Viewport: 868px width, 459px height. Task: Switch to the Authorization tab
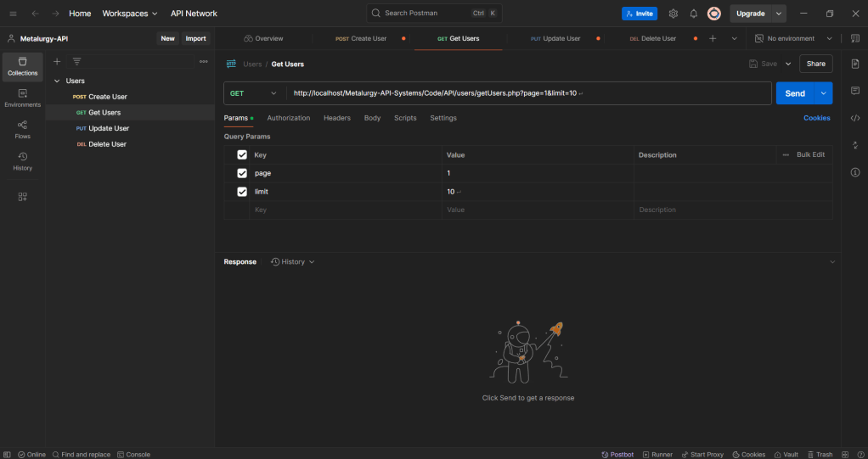click(288, 118)
